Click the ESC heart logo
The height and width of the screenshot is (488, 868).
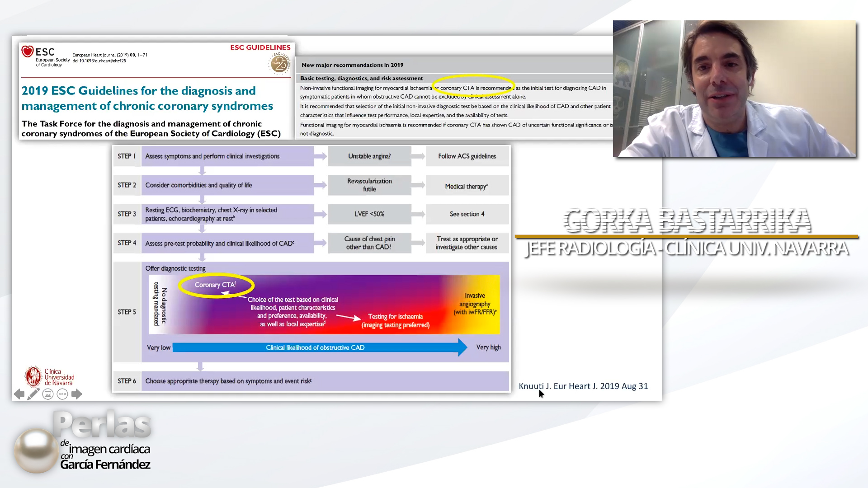(x=28, y=52)
